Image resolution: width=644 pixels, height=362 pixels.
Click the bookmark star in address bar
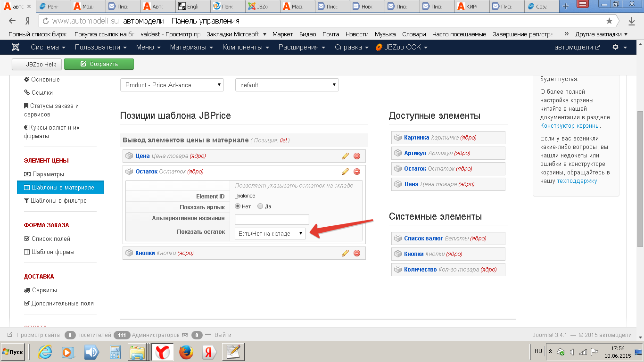[609, 21]
